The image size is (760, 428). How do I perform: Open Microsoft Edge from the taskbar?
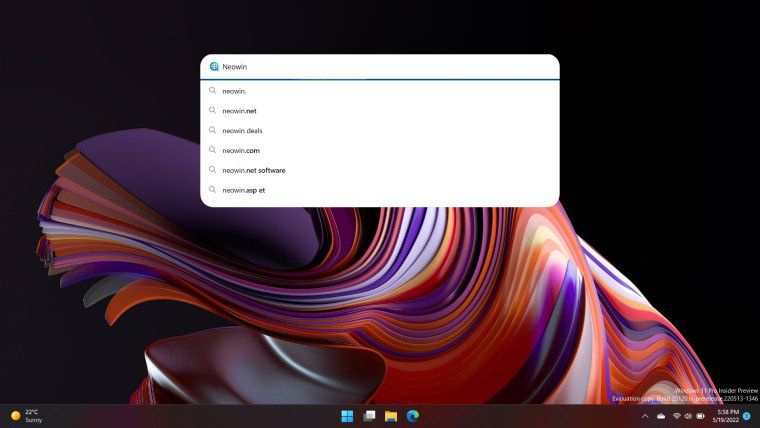[x=412, y=416]
